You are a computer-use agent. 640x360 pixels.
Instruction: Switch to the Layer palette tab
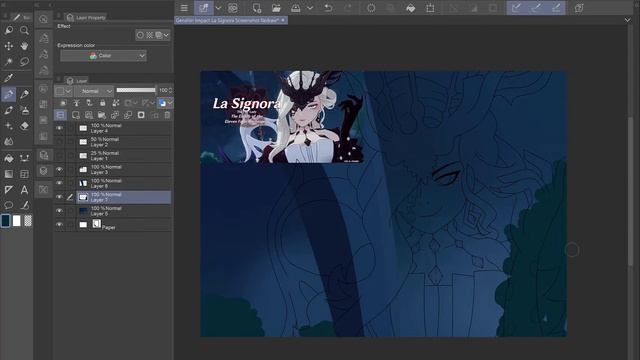click(x=76, y=80)
